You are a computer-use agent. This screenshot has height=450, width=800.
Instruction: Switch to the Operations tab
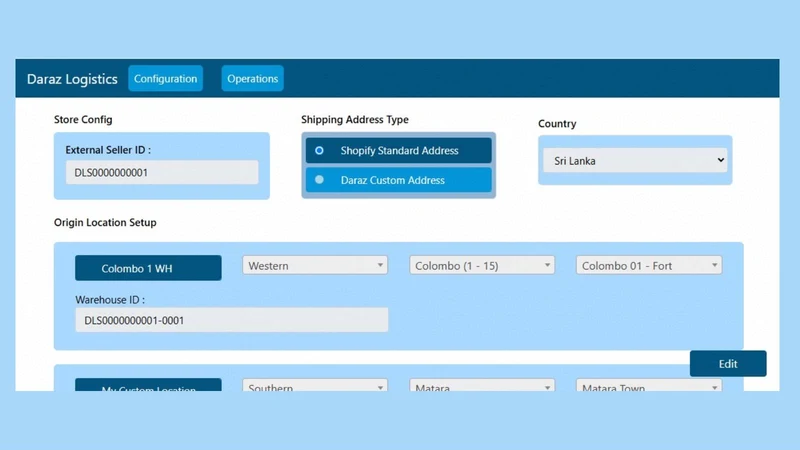[x=253, y=79]
